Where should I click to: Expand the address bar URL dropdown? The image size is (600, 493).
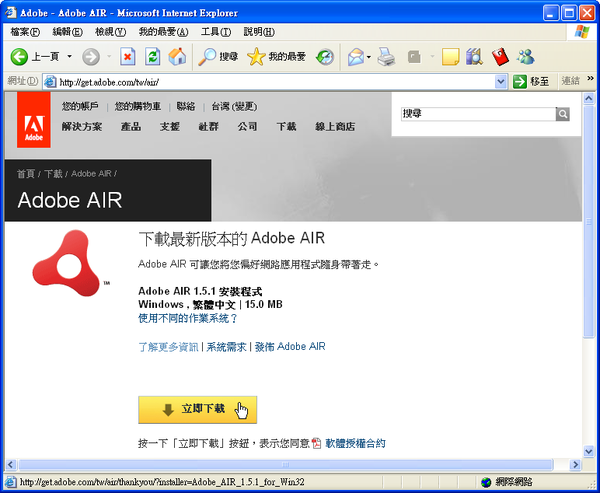tap(501, 82)
